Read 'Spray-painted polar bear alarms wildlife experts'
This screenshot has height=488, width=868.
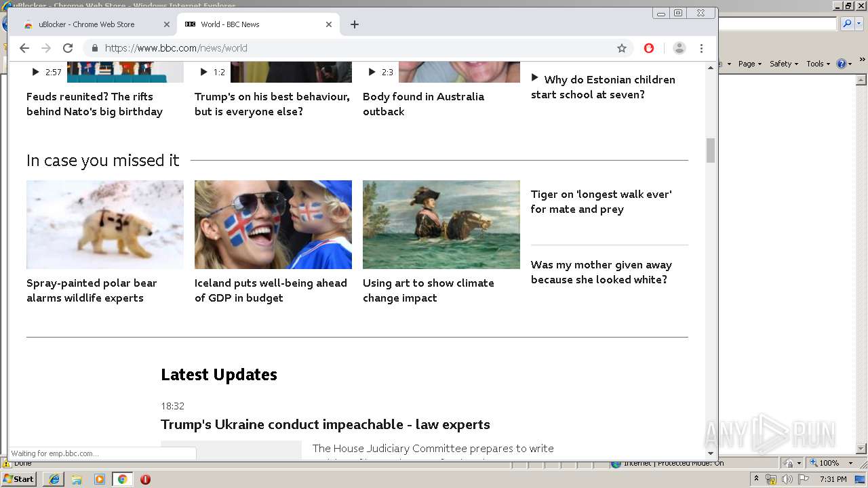92,290
